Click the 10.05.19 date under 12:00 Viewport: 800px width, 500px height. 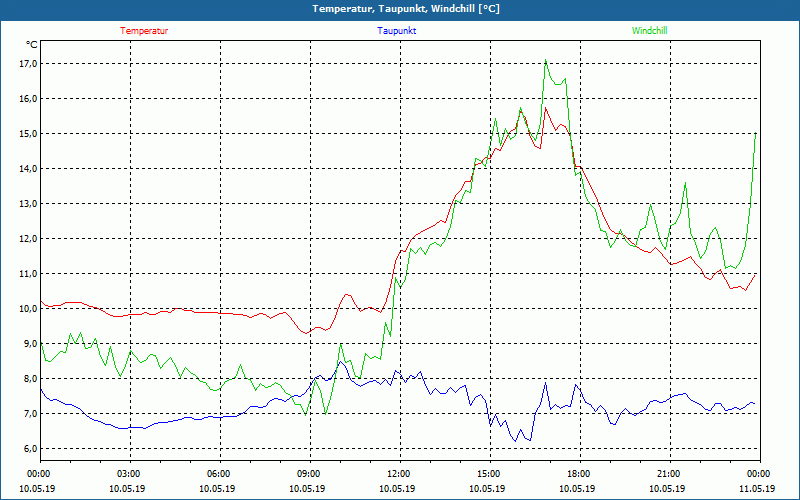click(397, 489)
